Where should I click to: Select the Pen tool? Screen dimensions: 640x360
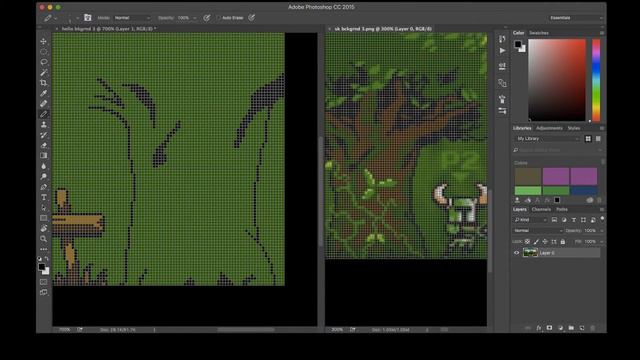tap(44, 187)
